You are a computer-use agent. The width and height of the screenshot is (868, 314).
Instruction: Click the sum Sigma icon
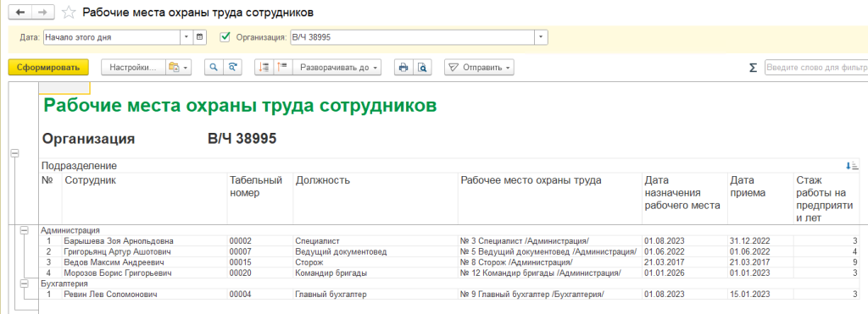753,68
